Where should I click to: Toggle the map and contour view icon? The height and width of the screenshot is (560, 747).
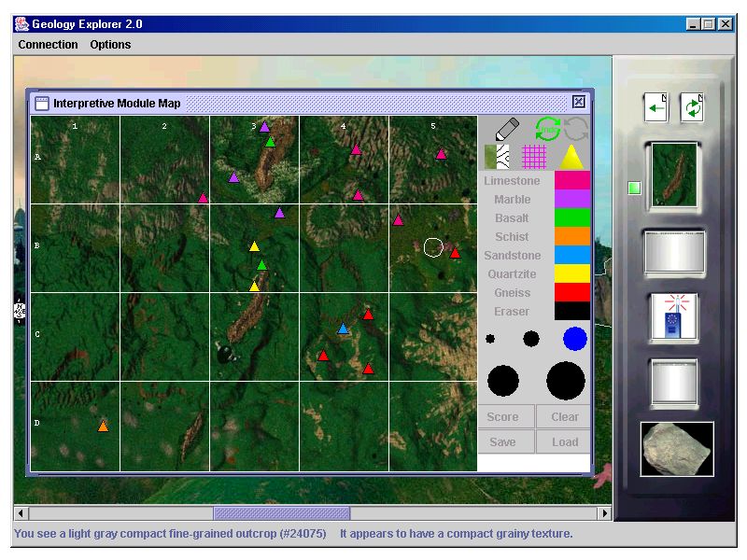pos(498,156)
